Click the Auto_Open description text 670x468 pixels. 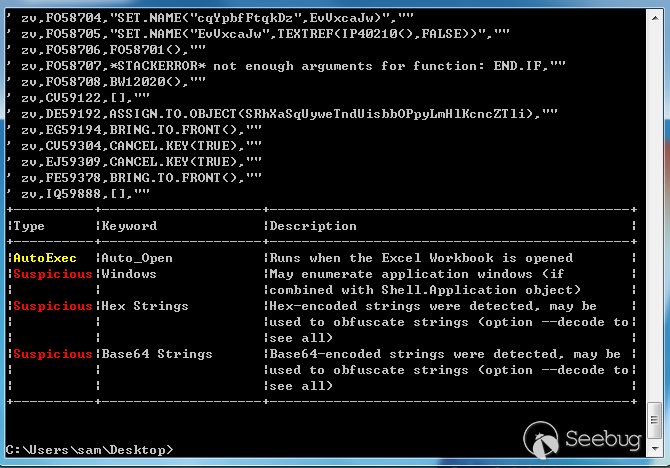[x=420, y=258]
